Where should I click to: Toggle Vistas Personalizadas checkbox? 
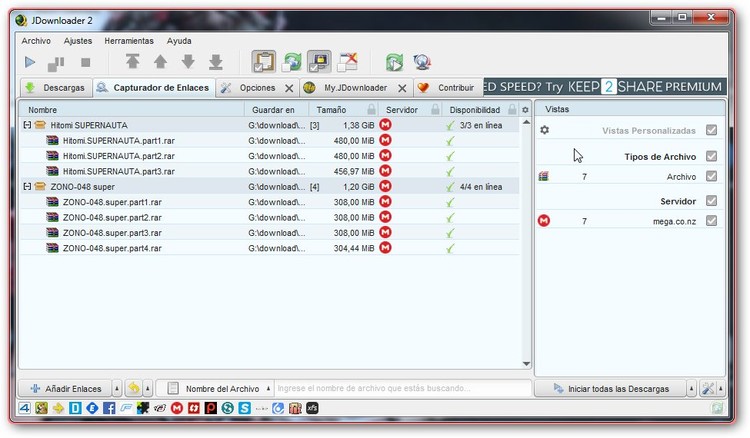click(711, 130)
